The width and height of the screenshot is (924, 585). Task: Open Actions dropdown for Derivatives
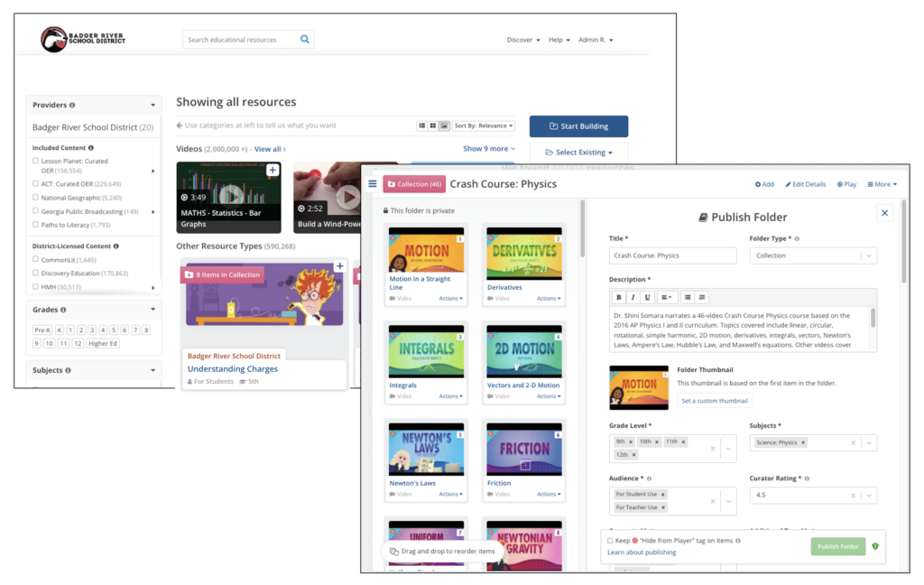549,299
